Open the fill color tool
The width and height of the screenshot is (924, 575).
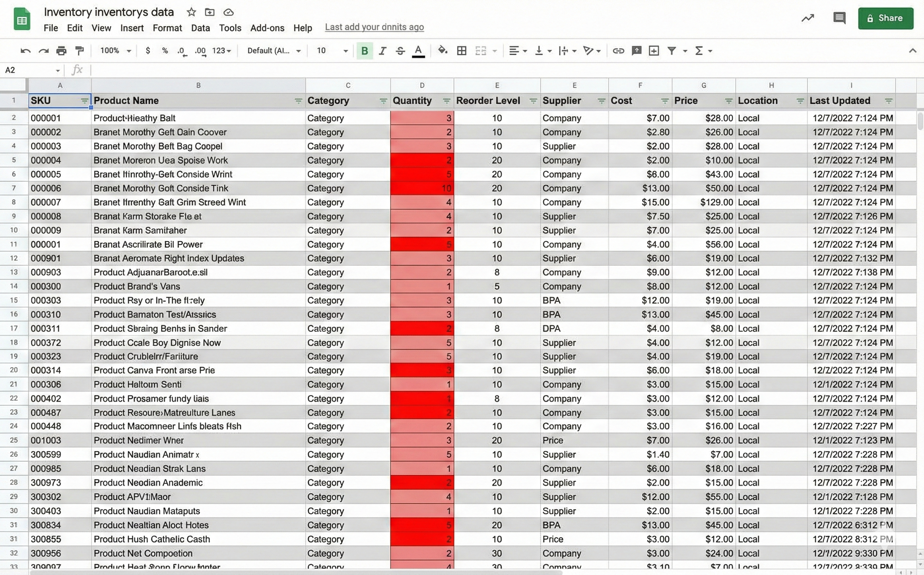coord(442,51)
